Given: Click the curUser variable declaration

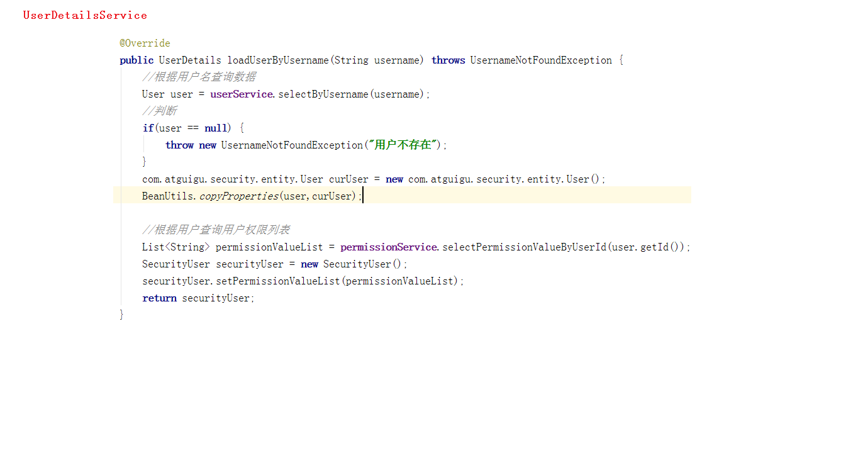Looking at the screenshot, I should pos(348,179).
